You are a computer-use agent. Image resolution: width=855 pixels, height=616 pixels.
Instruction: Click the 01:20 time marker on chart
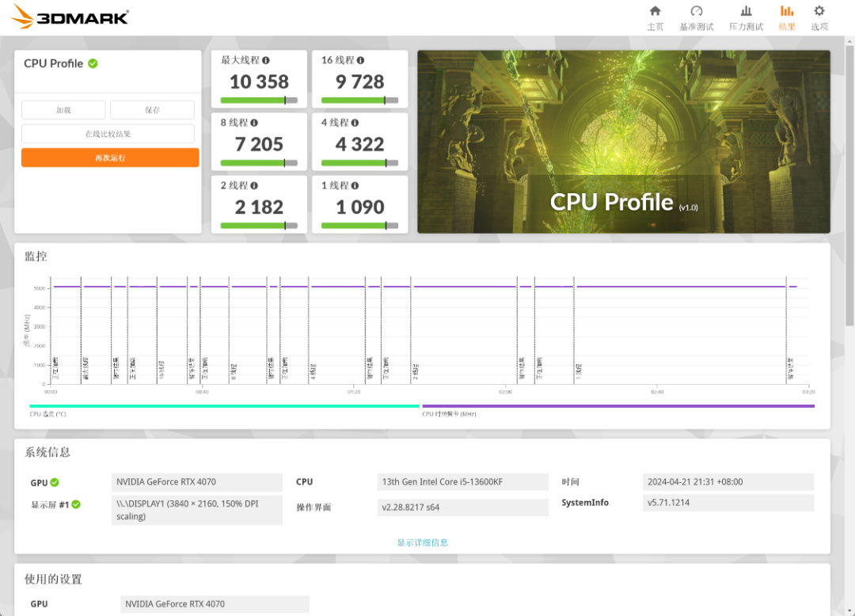pyautogui.click(x=354, y=392)
